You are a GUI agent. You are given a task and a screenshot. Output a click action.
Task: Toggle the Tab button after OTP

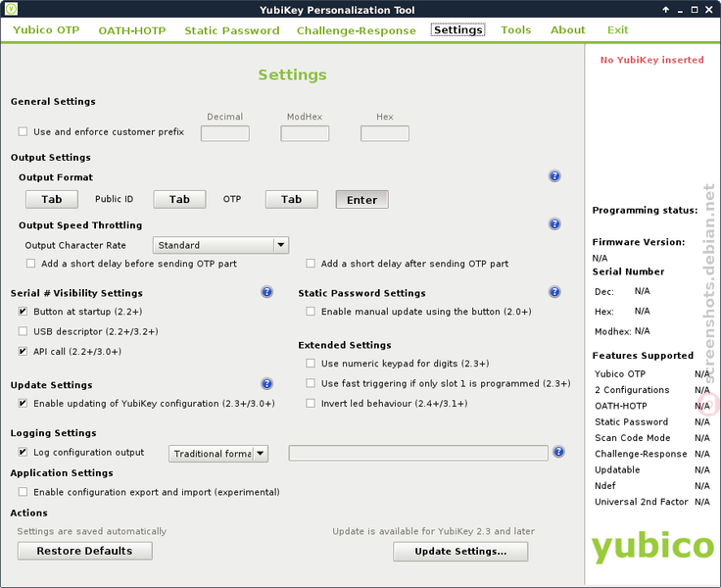point(292,199)
